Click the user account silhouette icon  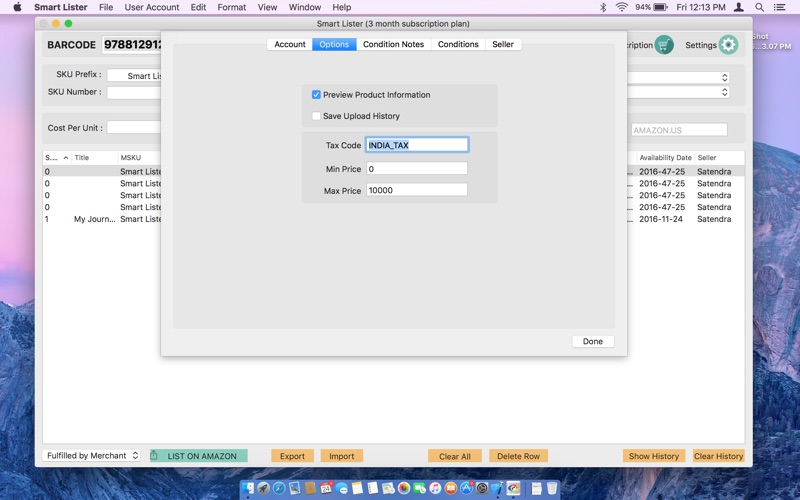pyautogui.click(x=738, y=7)
